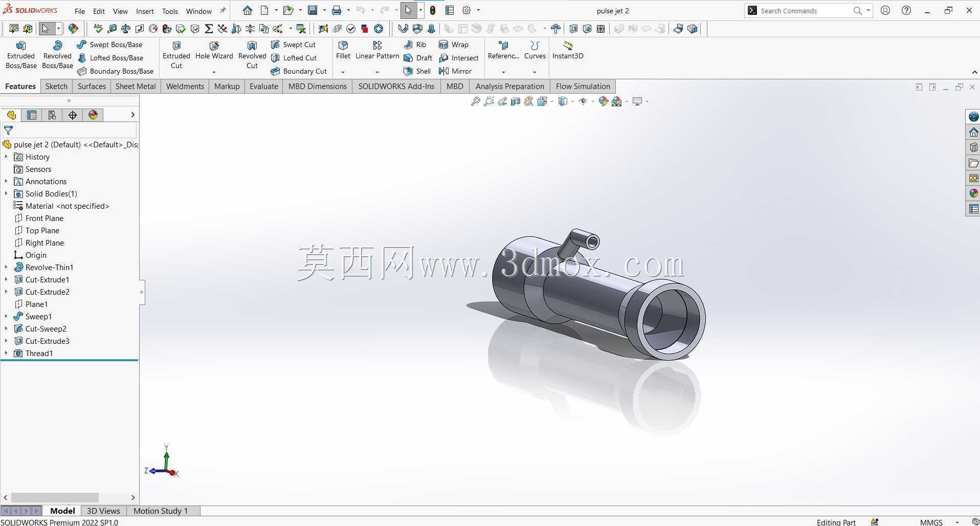980x526 pixels.
Task: Select the Mirror tool
Action: point(455,71)
